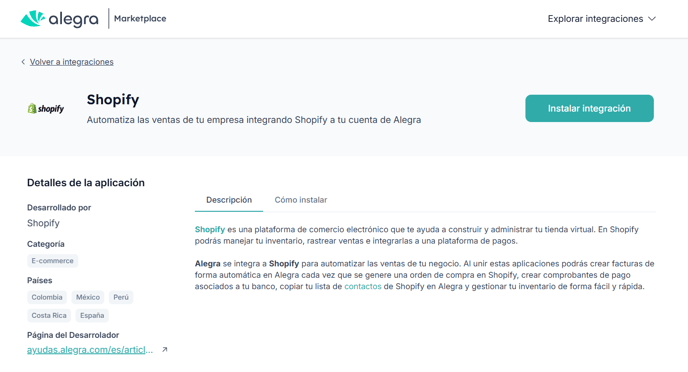This screenshot has width=688, height=372.
Task: Switch to the Descripción tab
Action: click(x=229, y=200)
